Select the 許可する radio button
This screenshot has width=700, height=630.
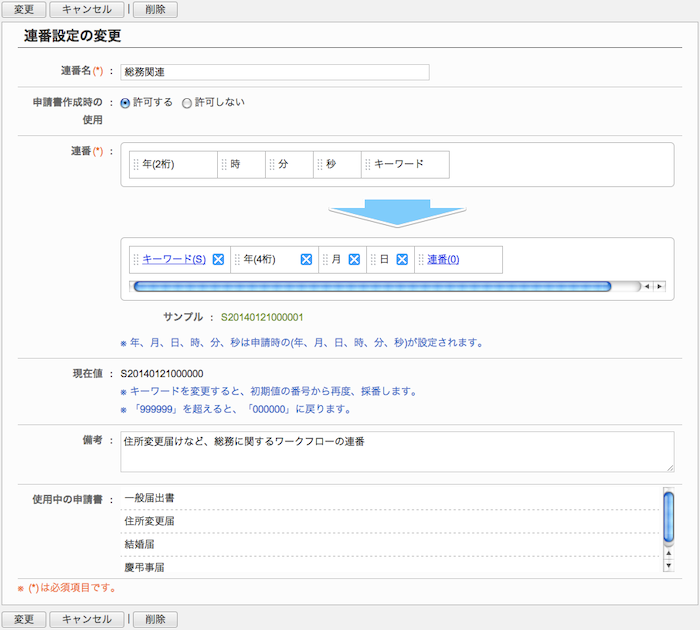coord(125,103)
